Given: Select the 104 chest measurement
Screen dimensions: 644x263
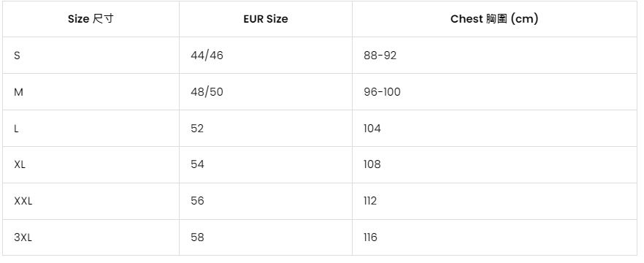Looking at the screenshot, I should coord(372,129).
